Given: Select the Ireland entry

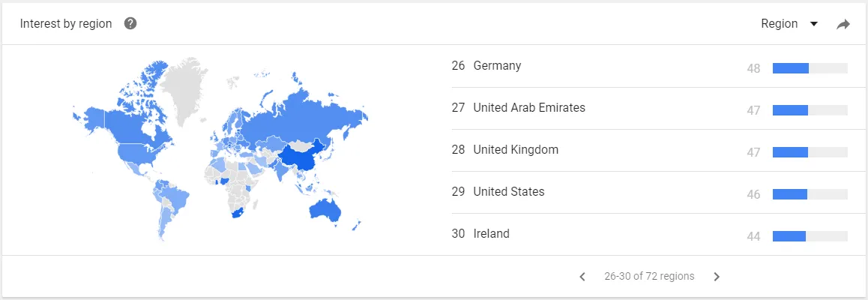Looking at the screenshot, I should pos(651,235).
